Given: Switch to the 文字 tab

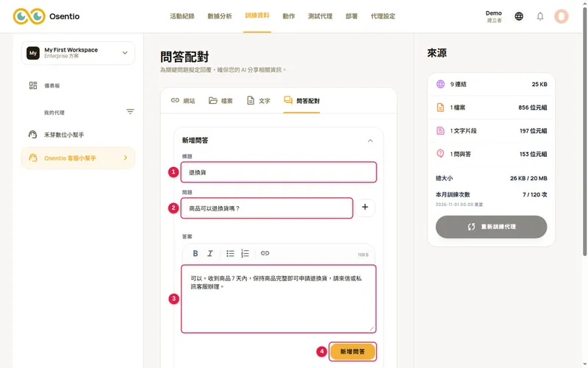Looking at the screenshot, I should click(x=259, y=101).
